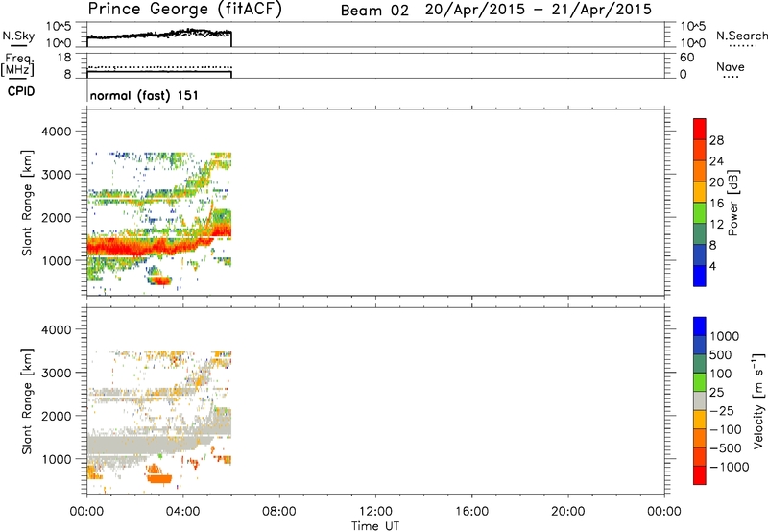Image resolution: width=768 pixels, height=532 pixels.
Task: Click the 08:00 time axis label
Action: [279, 512]
